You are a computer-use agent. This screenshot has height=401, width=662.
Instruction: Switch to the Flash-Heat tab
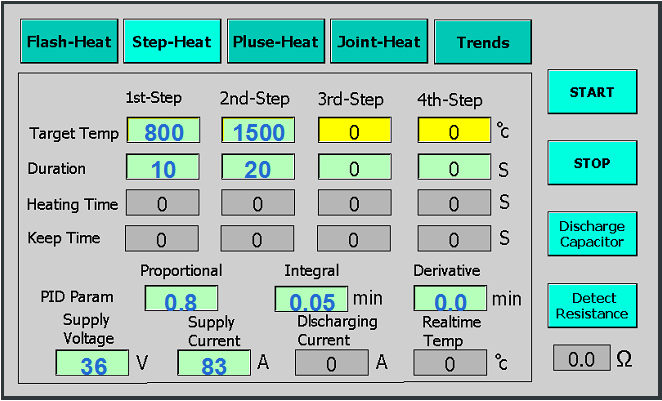[x=69, y=42]
